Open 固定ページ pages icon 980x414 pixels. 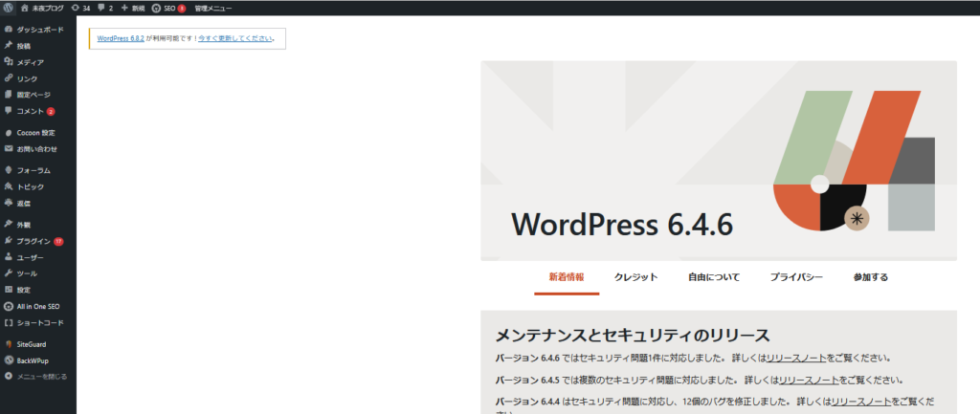click(x=8, y=95)
